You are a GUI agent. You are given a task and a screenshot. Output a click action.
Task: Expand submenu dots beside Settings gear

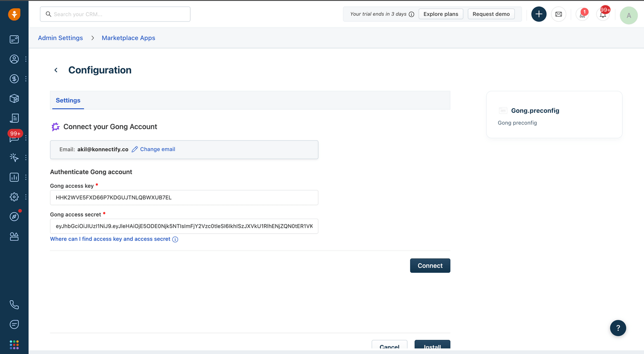click(26, 197)
